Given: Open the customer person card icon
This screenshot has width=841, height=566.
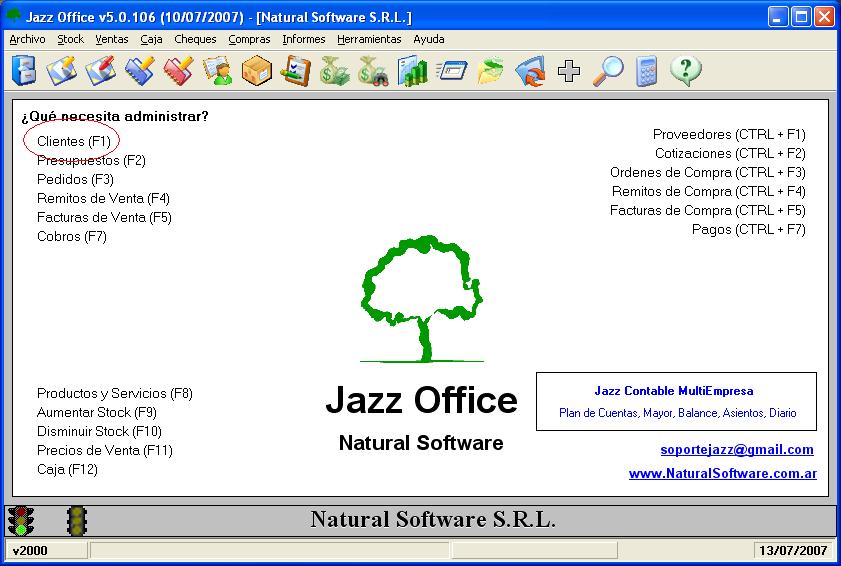Looking at the screenshot, I should pyautogui.click(x=218, y=70).
